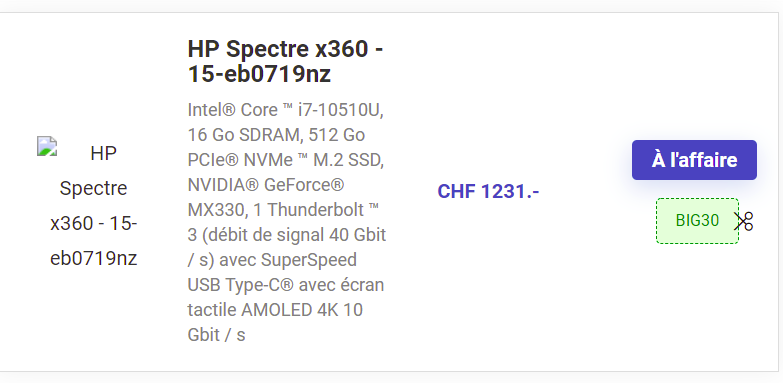Click the eb0719nz text under the thumbnail
This screenshot has height=383, width=783.
[93, 259]
